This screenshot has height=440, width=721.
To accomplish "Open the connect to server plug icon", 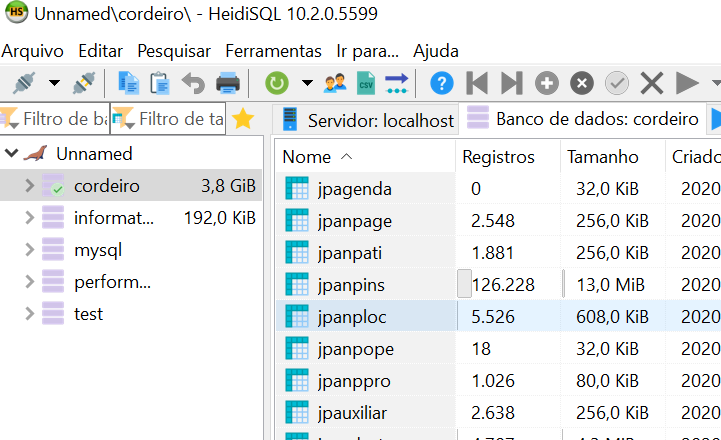I will [x=24, y=83].
